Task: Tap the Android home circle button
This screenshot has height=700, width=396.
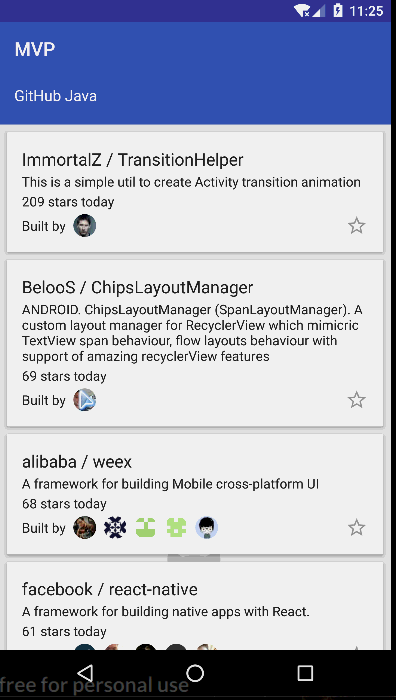Action: point(195,672)
